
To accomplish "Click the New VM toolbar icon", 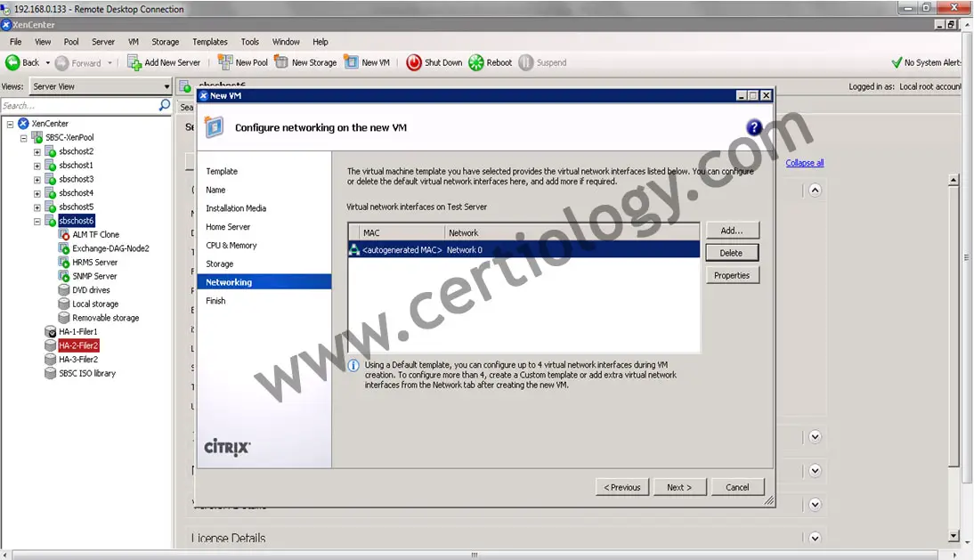I will [351, 62].
